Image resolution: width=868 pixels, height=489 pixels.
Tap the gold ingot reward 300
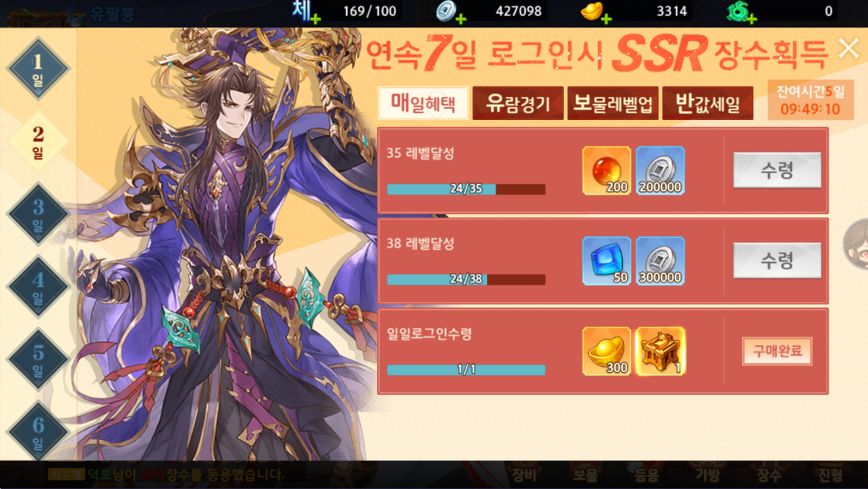point(606,351)
